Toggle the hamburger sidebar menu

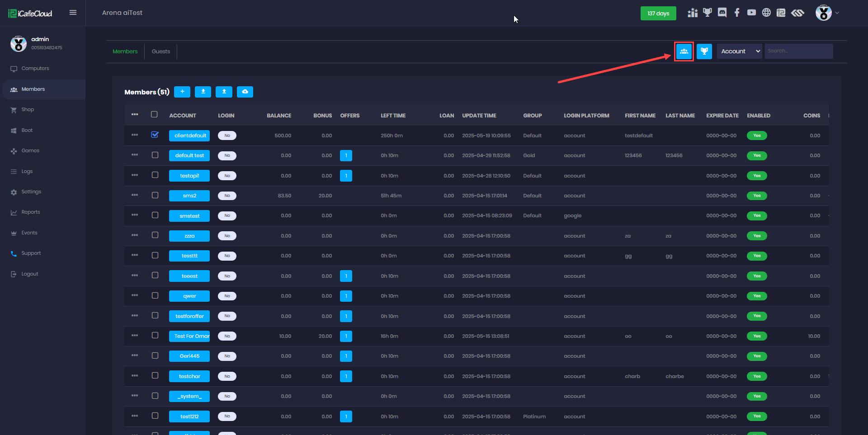click(73, 13)
